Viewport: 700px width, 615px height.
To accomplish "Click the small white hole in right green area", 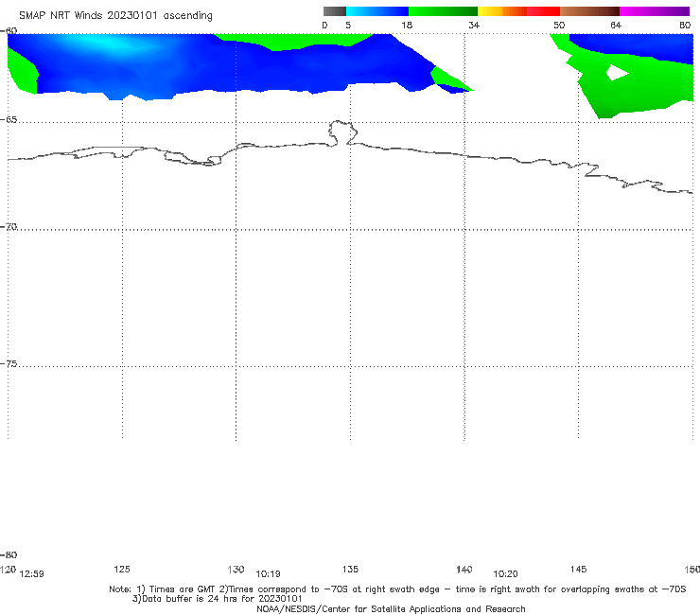I will [617, 72].
